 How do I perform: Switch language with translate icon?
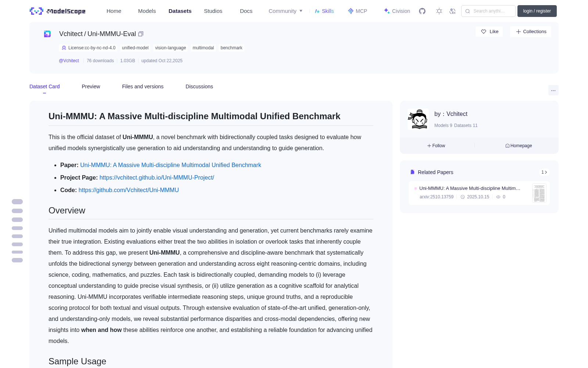[x=452, y=11]
